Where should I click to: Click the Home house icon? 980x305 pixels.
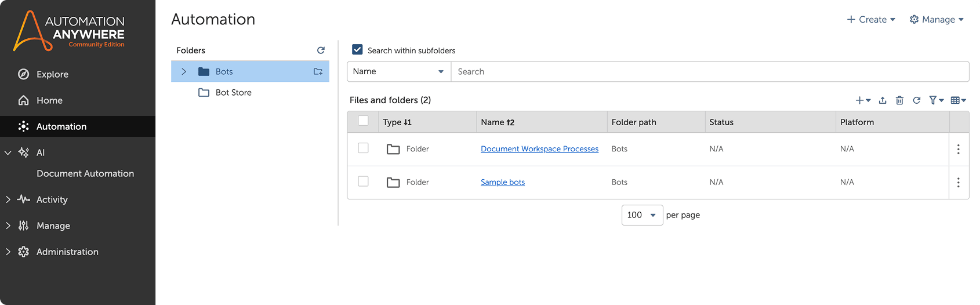24,100
